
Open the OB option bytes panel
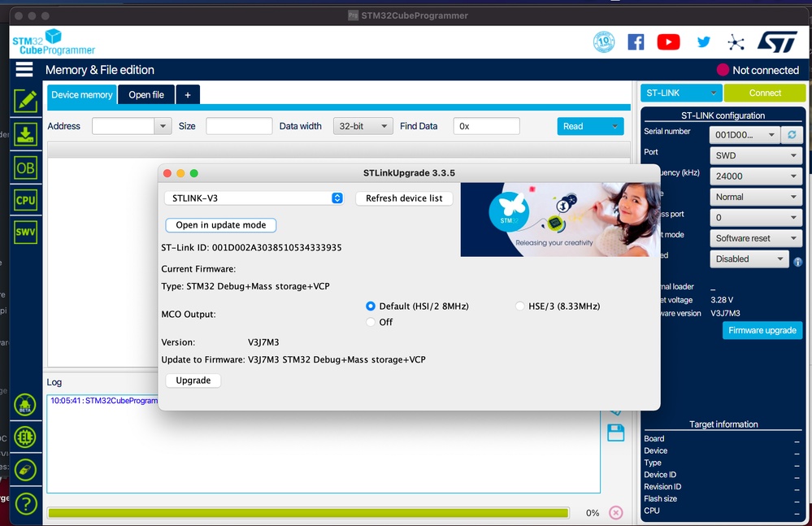(x=25, y=167)
